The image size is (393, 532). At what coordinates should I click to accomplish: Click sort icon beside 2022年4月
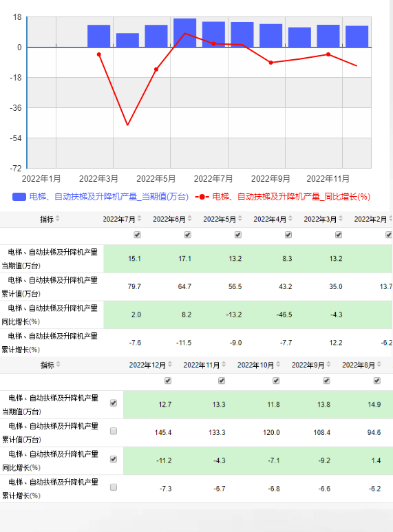[290, 219]
